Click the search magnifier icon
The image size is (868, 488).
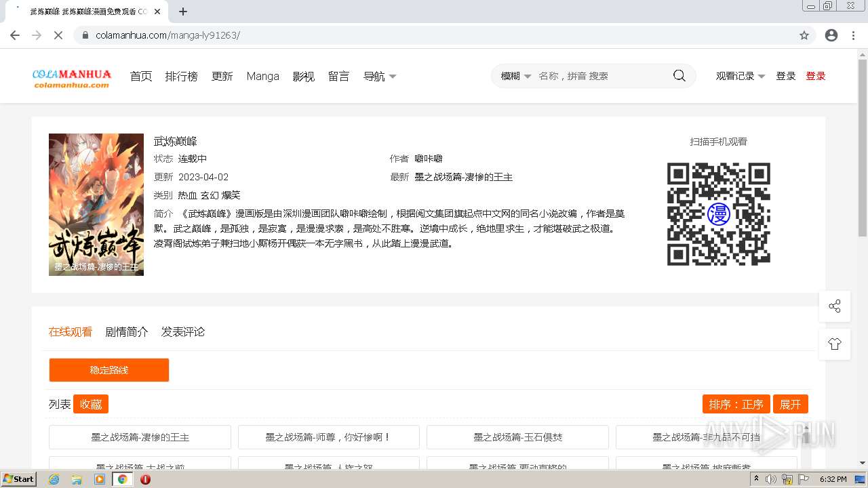679,76
